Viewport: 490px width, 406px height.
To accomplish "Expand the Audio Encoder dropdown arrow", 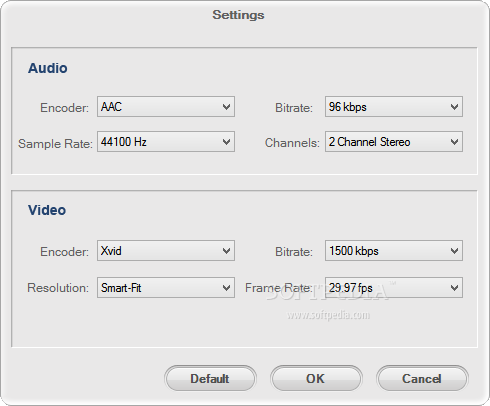I will 226,107.
